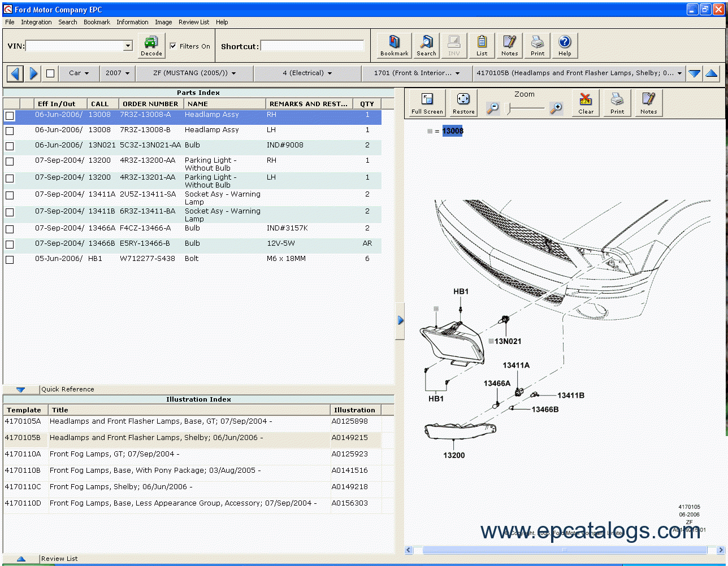Check the 4R3Z-13200-AA Parking Light row
The image size is (728, 566).
click(10, 162)
